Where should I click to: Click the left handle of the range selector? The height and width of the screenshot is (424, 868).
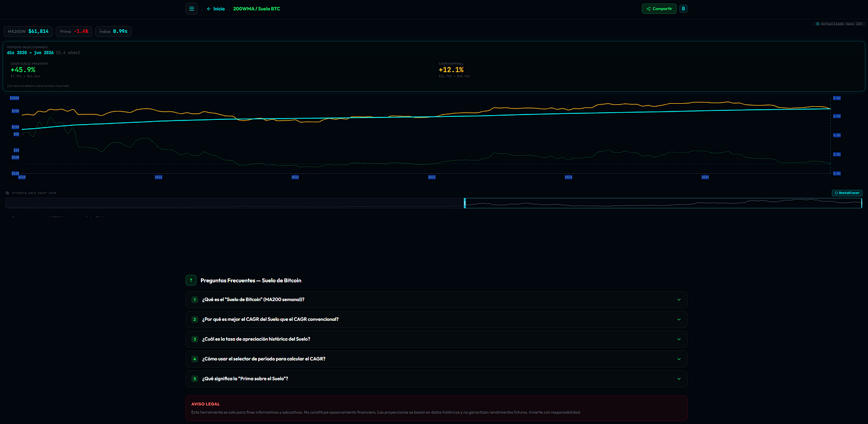pos(464,203)
